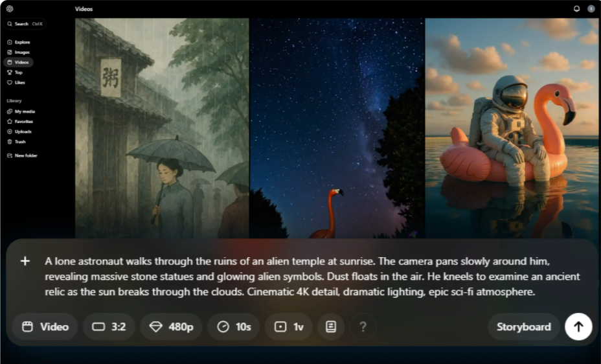The image size is (601, 364).
Task: Open the 480p resolution selector
Action: click(171, 326)
